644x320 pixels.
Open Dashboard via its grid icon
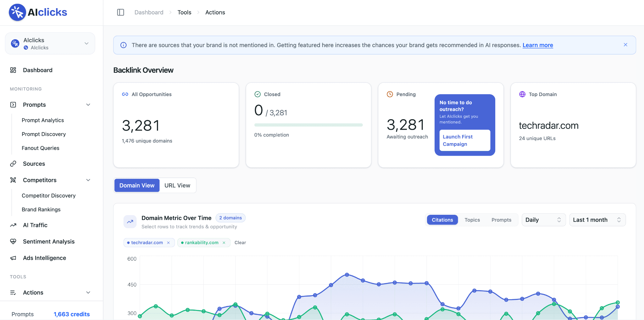coord(13,70)
